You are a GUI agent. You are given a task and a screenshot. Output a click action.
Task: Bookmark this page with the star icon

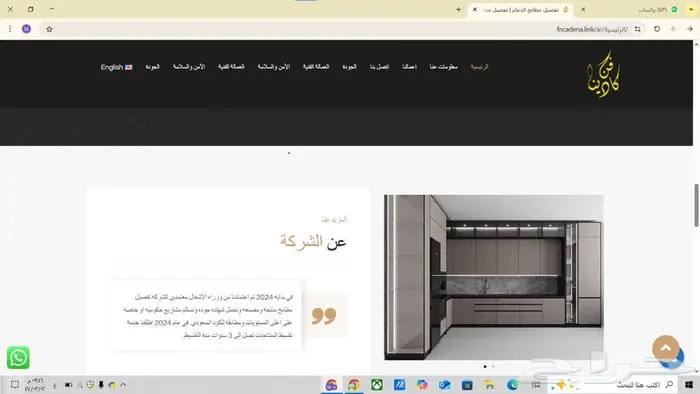click(x=50, y=29)
